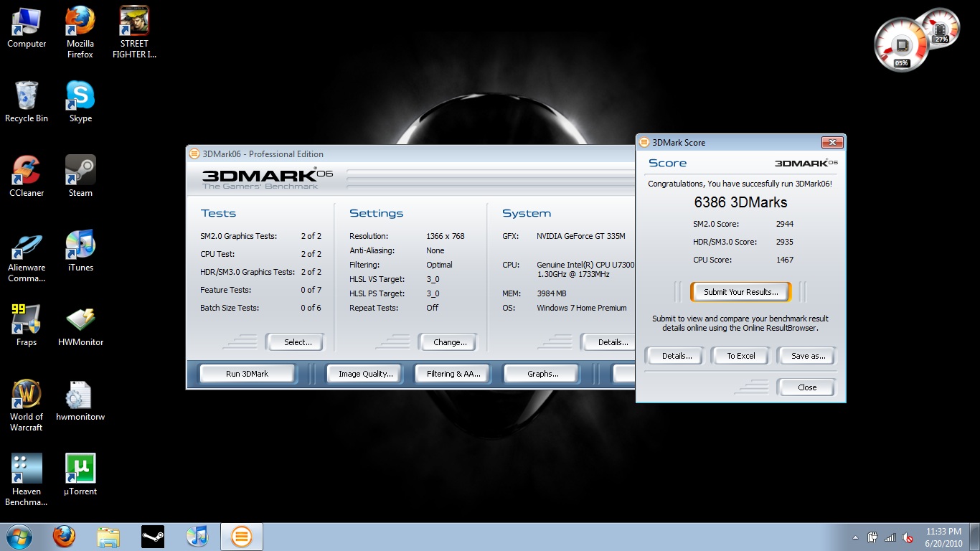Select the World of Warcraft shortcut

(27, 405)
